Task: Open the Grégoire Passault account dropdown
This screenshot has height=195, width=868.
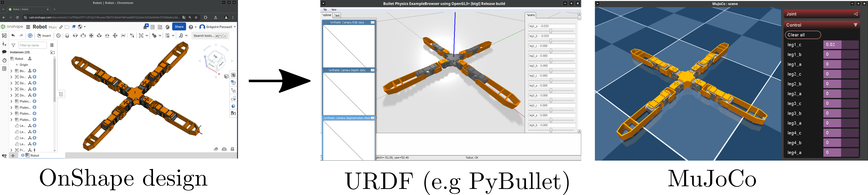Action: point(218,27)
